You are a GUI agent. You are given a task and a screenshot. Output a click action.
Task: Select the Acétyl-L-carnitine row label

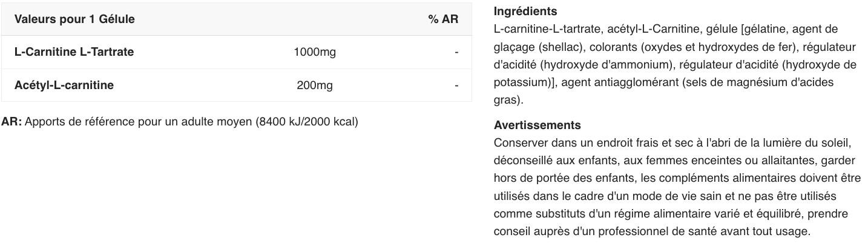64,85
